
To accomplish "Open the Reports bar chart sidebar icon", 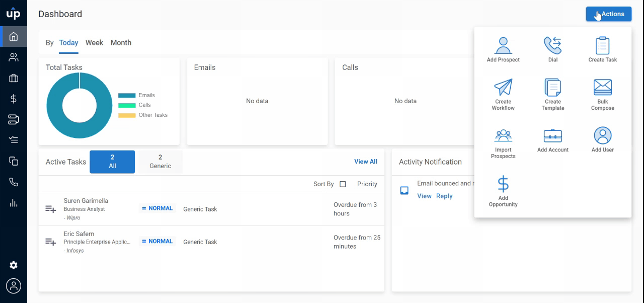I will click(x=14, y=203).
